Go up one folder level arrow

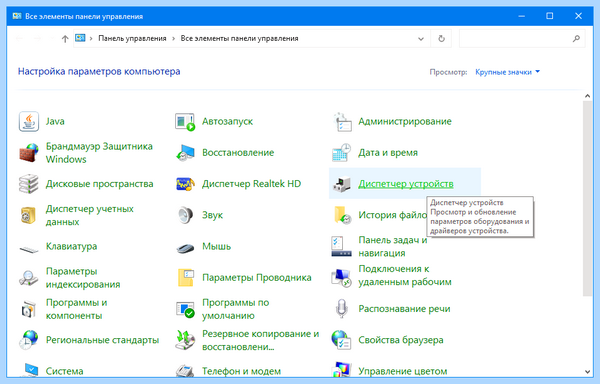[65, 39]
